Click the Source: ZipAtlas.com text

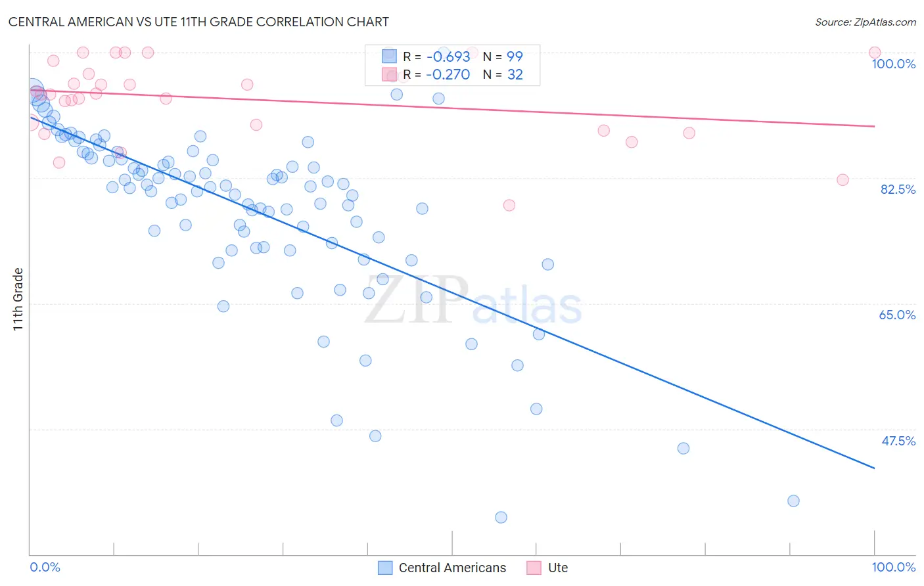[866, 22]
